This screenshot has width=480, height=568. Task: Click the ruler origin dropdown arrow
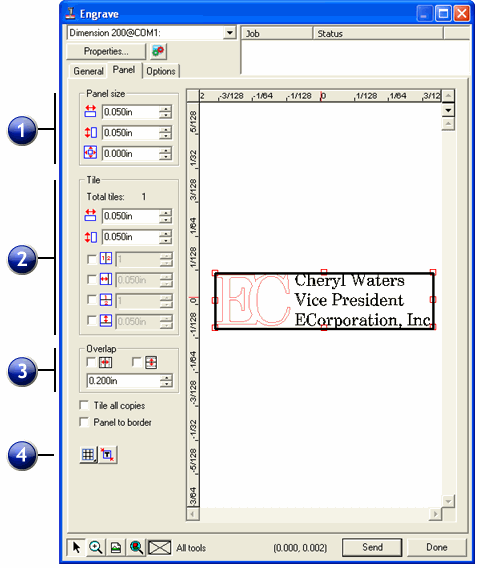click(448, 110)
